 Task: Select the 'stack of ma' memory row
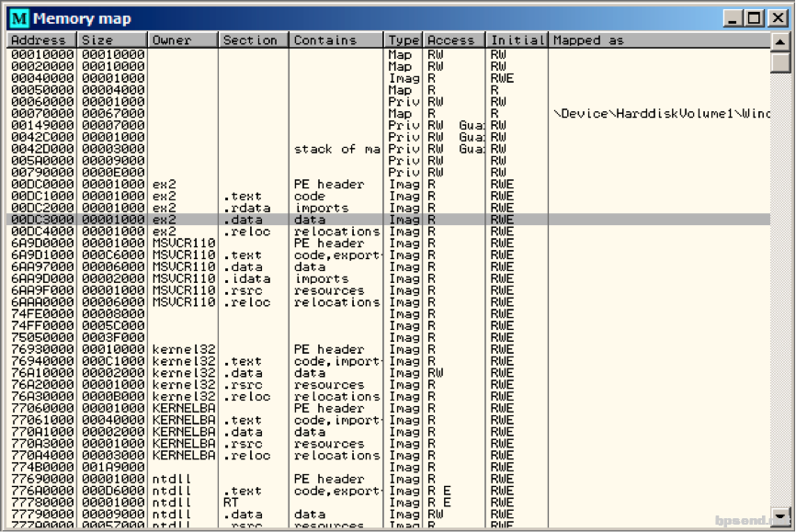[x=389, y=149]
